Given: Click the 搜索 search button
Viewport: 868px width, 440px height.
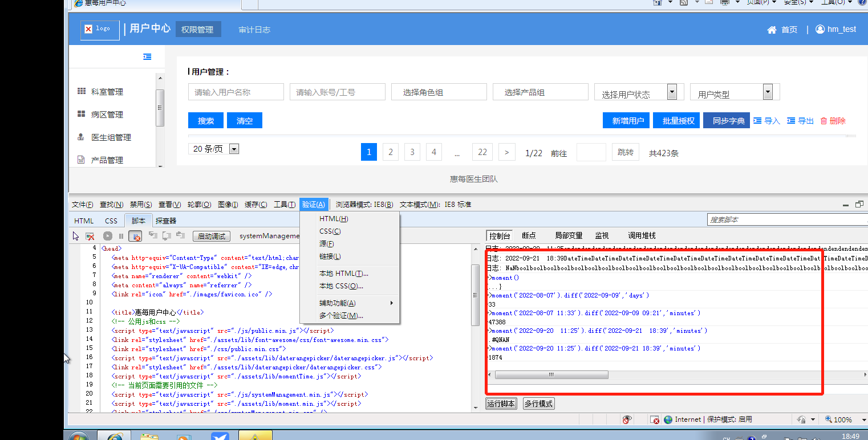Looking at the screenshot, I should point(206,121).
